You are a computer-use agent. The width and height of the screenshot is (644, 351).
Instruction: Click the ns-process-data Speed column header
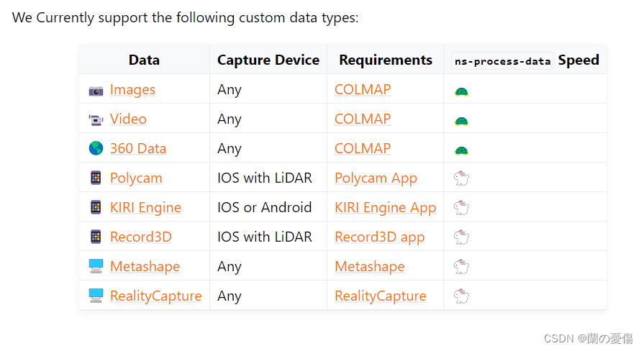pyautogui.click(x=525, y=60)
